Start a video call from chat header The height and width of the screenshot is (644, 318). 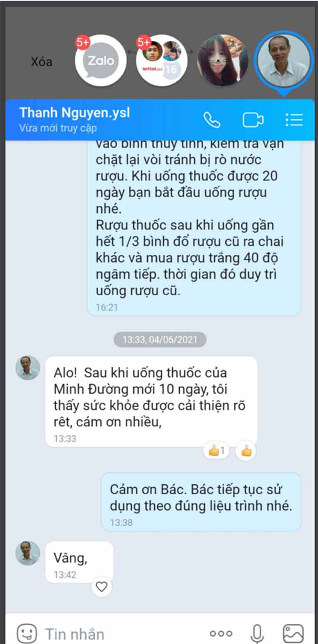pos(253,120)
